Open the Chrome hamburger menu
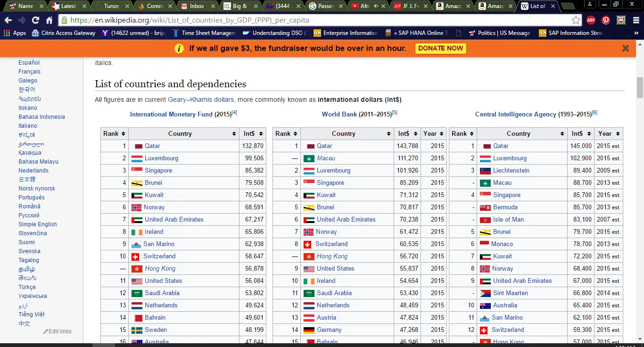This screenshot has width=644, height=347. pyautogui.click(x=635, y=20)
